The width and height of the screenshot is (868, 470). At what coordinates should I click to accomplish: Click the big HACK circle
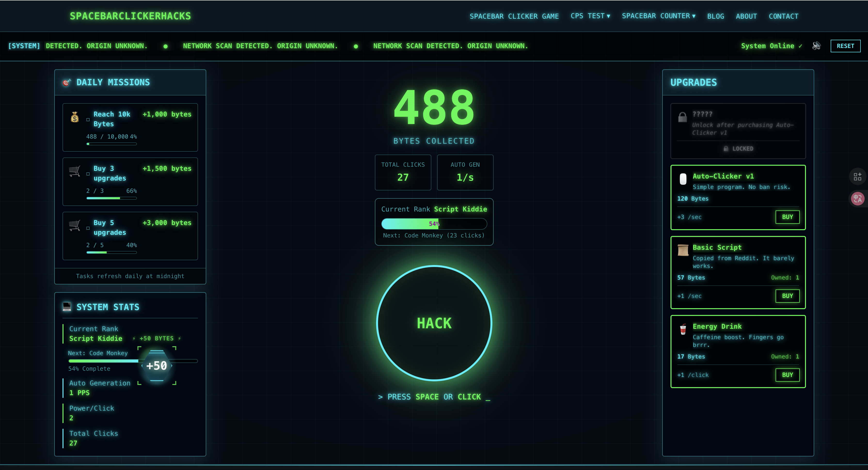tap(434, 323)
